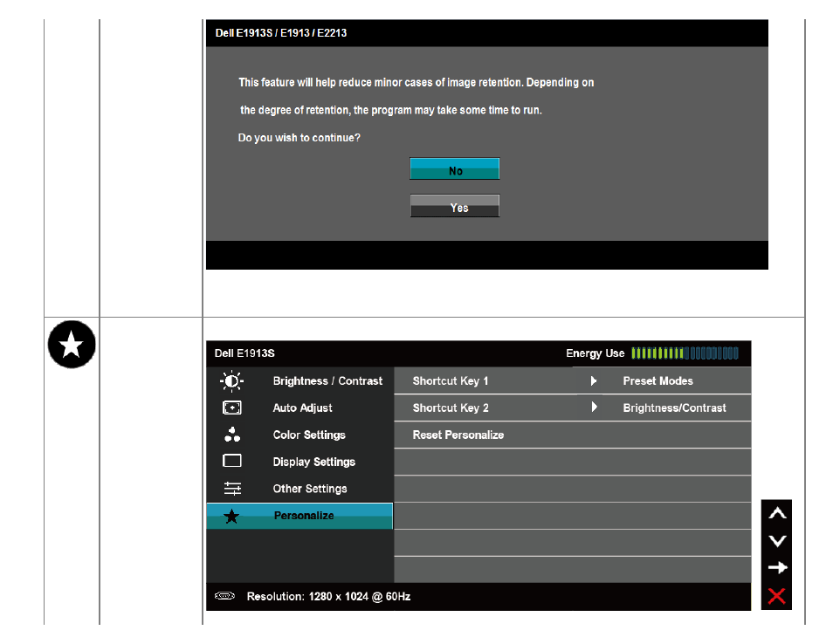
Task: Click the up arrow navigation button
Action: coord(777,513)
